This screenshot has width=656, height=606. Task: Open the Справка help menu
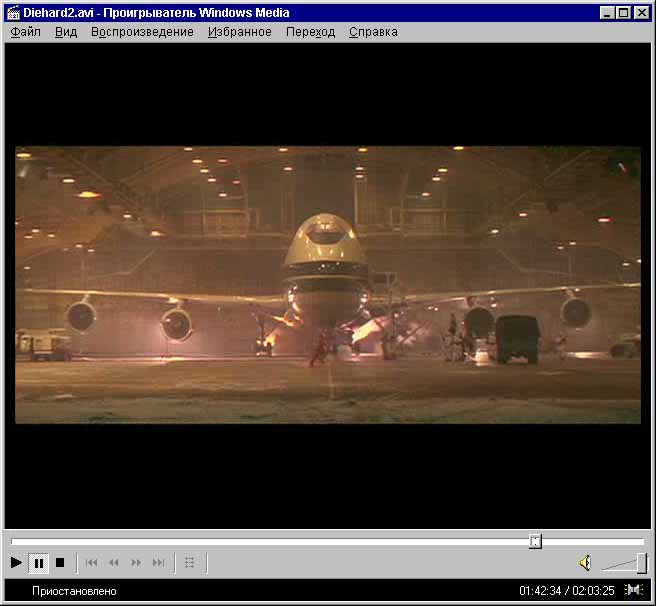[x=373, y=32]
